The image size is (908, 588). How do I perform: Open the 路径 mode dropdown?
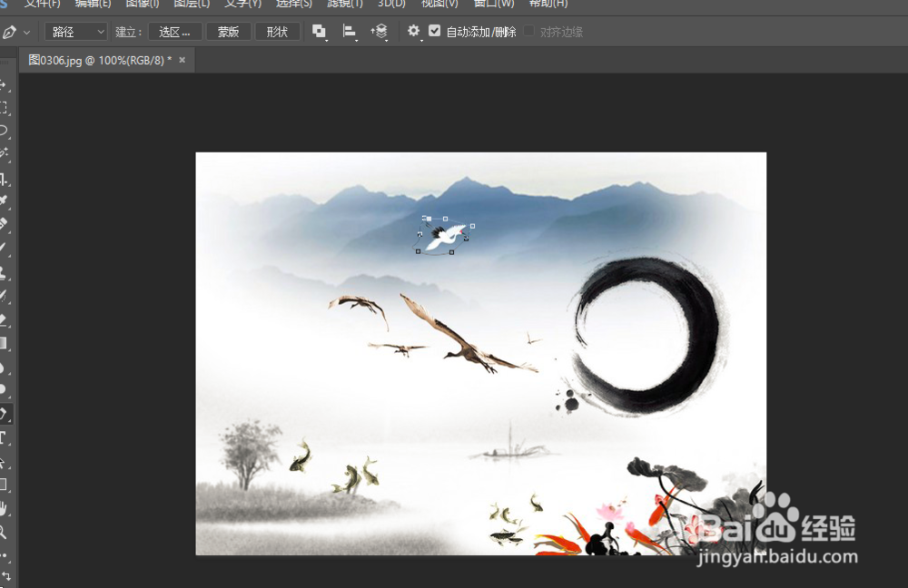click(76, 32)
